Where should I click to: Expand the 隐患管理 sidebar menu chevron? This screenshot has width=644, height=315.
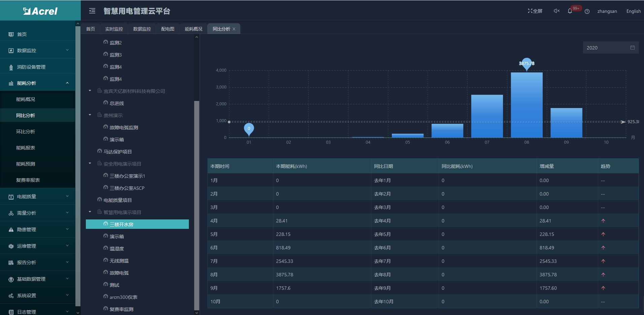pyautogui.click(x=67, y=229)
